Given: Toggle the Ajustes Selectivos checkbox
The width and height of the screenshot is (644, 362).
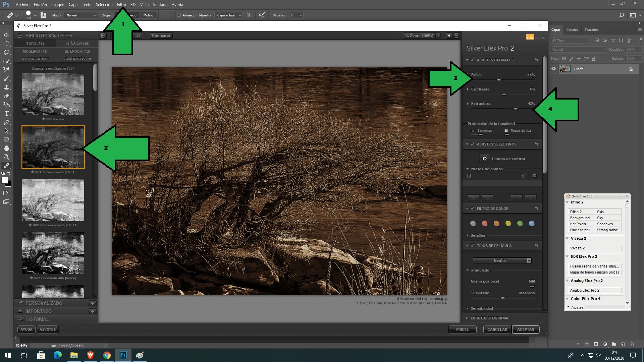Looking at the screenshot, I should 472,144.
